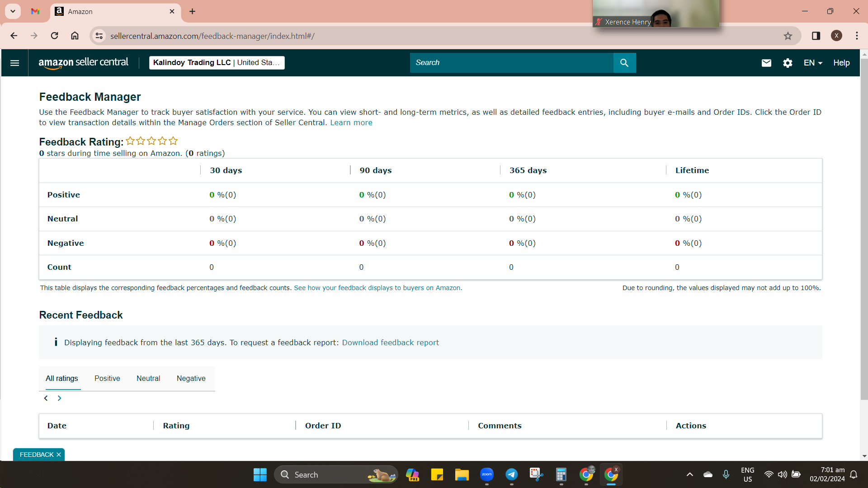This screenshot has height=488, width=868.
Task: Go back to the previous page
Action: (14, 36)
